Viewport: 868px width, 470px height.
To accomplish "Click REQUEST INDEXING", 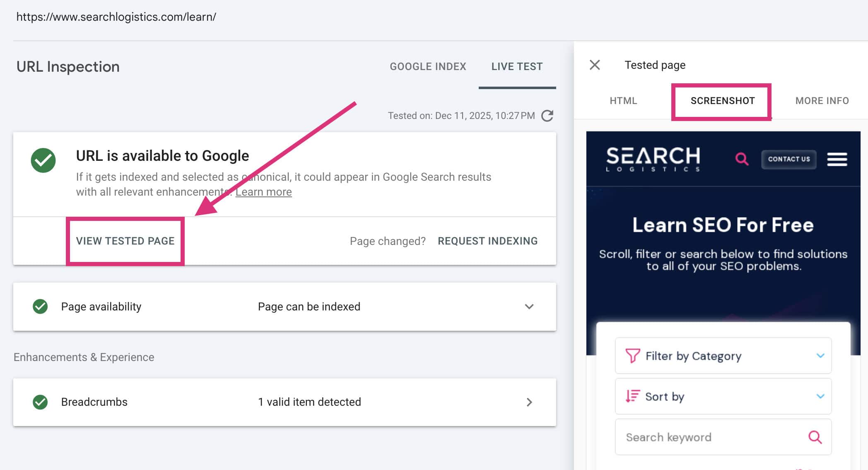I will (x=487, y=241).
